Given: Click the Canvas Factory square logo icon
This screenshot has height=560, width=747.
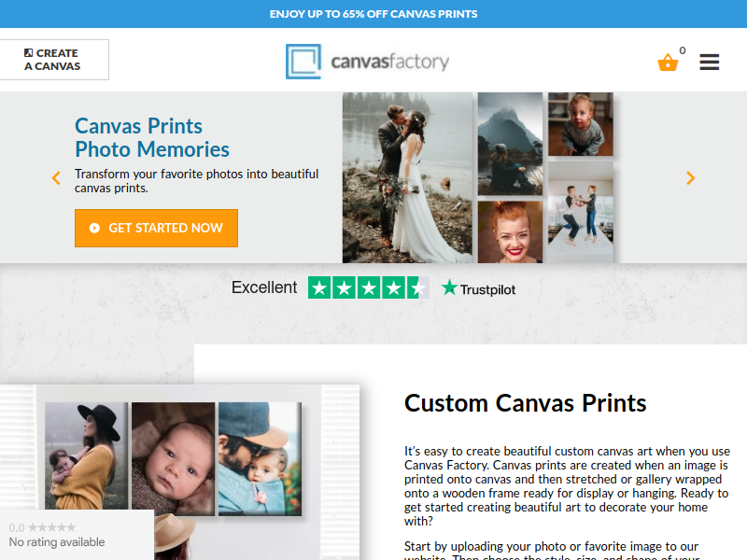Looking at the screenshot, I should (x=303, y=62).
